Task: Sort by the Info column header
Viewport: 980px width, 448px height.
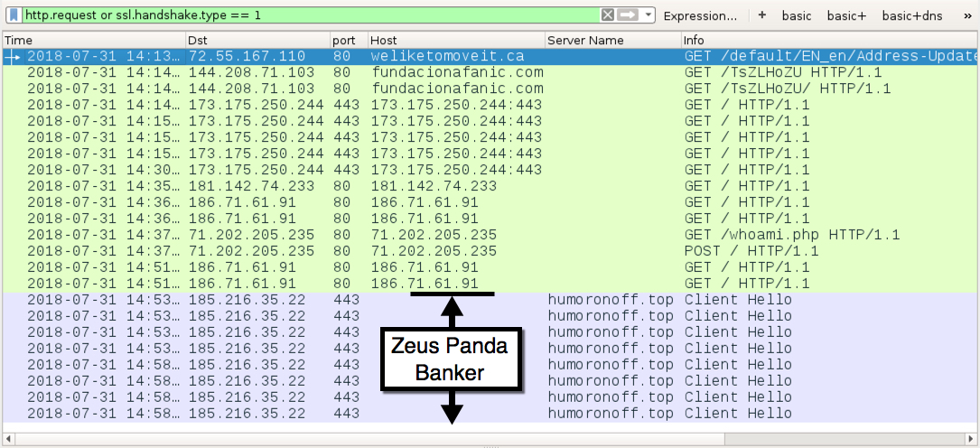Action: [x=830, y=40]
